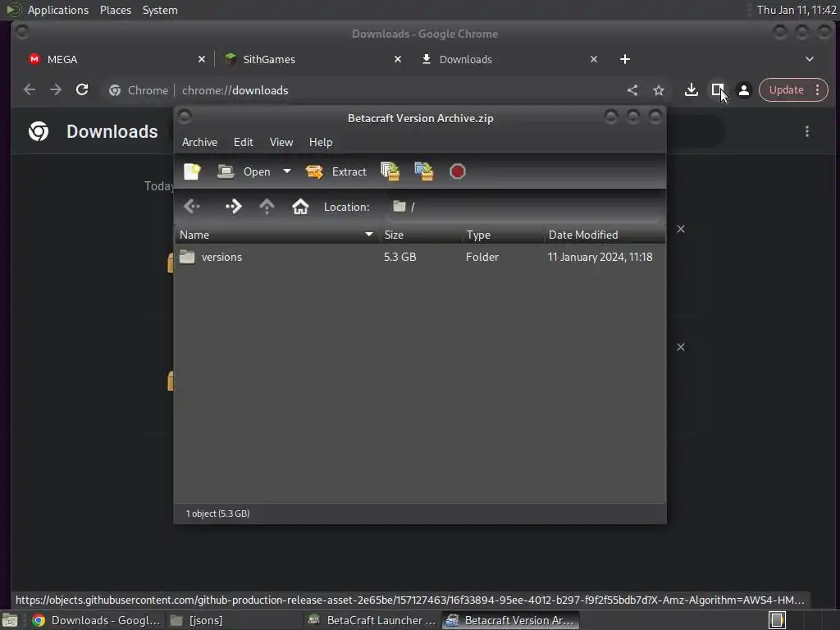This screenshot has height=630, width=840.
Task: Click Open button in archive toolbar
Action: pos(244,172)
